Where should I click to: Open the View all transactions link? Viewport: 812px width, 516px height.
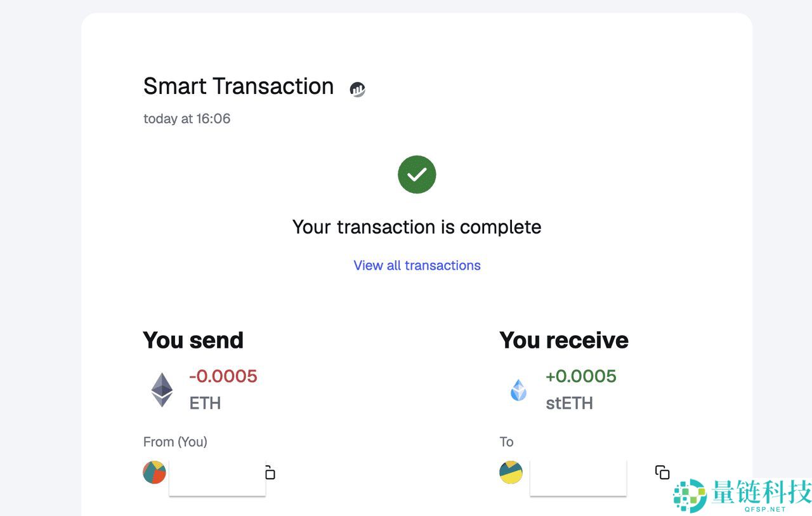(x=417, y=265)
